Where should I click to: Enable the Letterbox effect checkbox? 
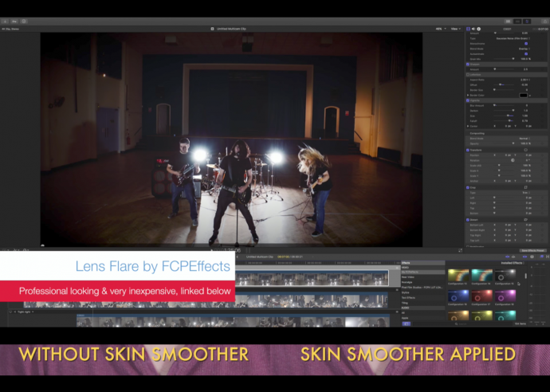pos(468,75)
